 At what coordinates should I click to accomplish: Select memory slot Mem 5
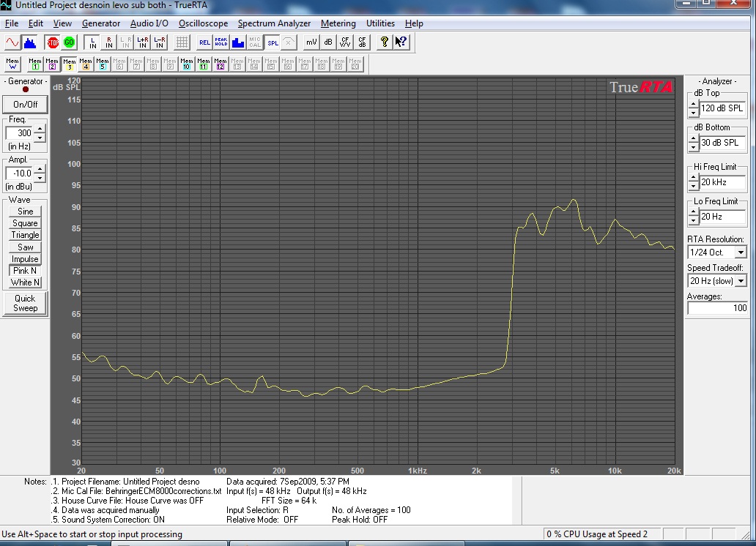pyautogui.click(x=103, y=64)
